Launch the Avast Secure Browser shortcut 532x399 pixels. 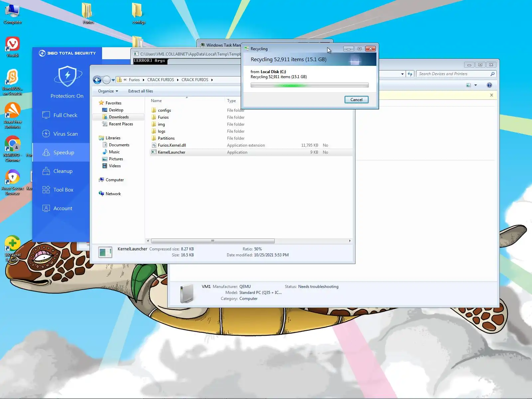pos(13,182)
